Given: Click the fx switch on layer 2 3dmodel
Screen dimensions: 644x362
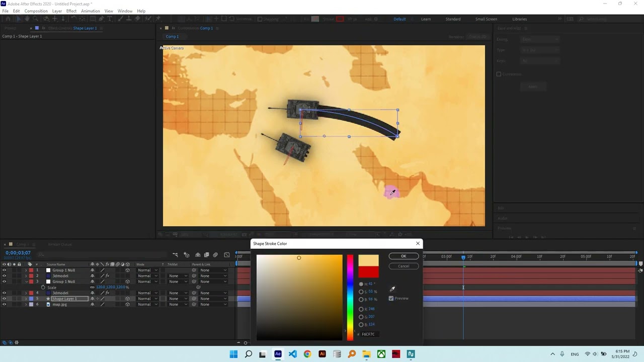Looking at the screenshot, I should coord(107,276).
